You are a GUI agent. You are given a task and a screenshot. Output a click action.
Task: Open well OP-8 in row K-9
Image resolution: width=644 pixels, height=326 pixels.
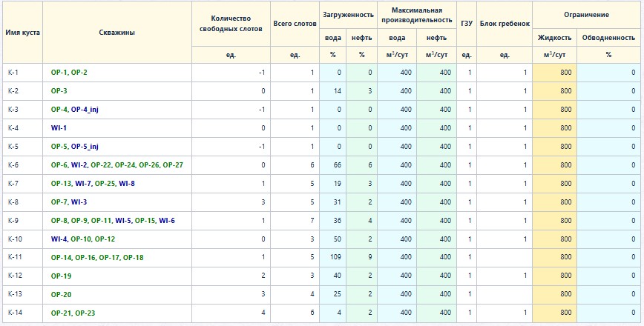(59, 221)
